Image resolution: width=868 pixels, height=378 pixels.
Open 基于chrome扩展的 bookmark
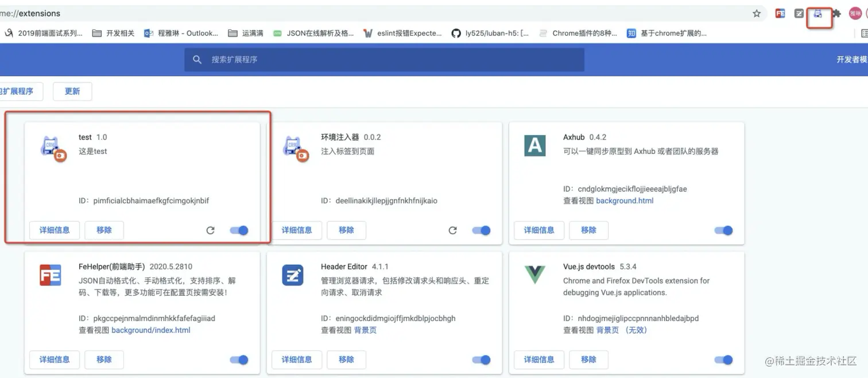(x=666, y=33)
